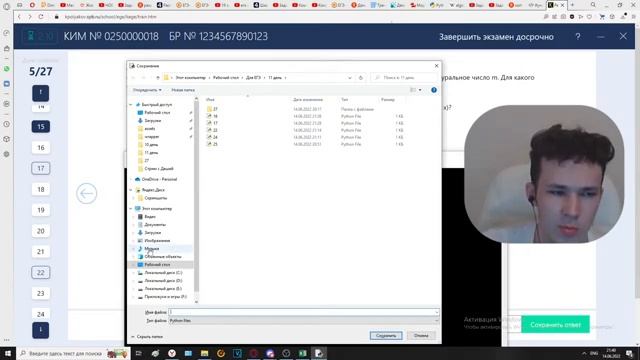The image size is (640, 360).
Task: Select the Python file named 24
Action: tap(215, 137)
